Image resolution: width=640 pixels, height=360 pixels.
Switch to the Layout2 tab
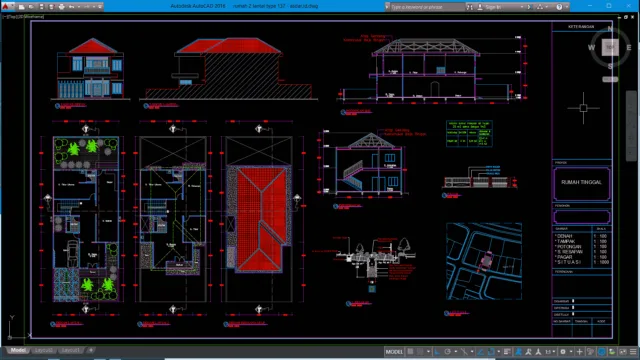[43, 350]
